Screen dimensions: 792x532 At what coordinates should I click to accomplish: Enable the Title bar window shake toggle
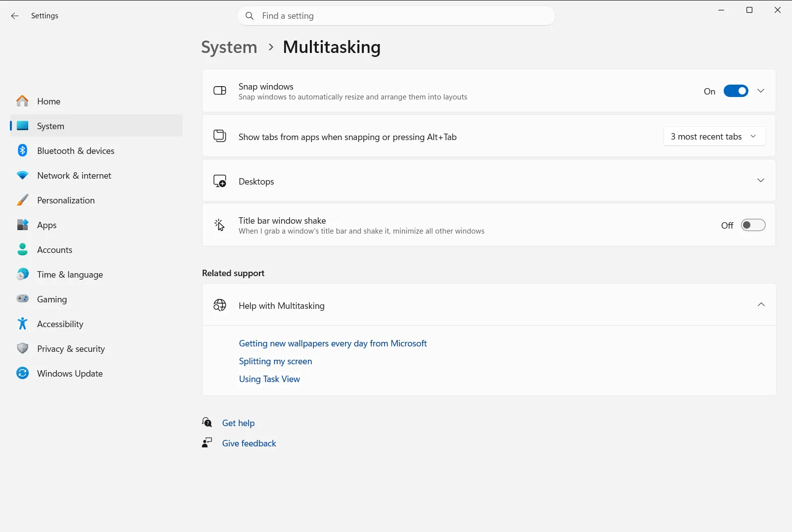753,225
